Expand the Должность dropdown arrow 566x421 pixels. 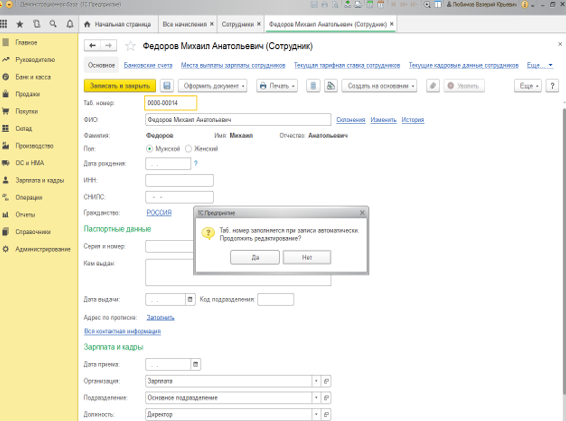pos(316,414)
